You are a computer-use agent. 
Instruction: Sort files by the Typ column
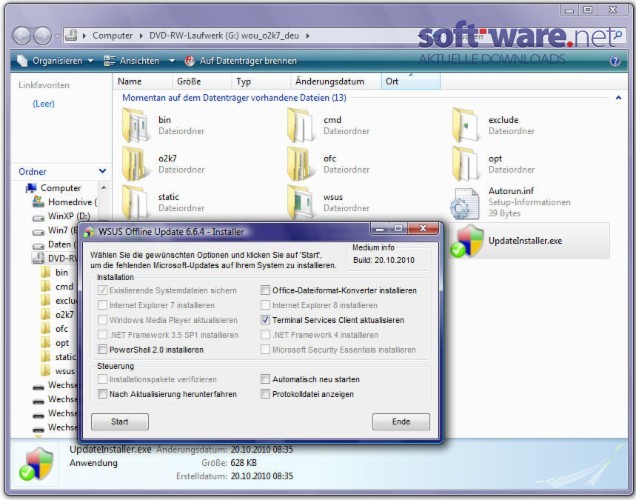point(261,82)
